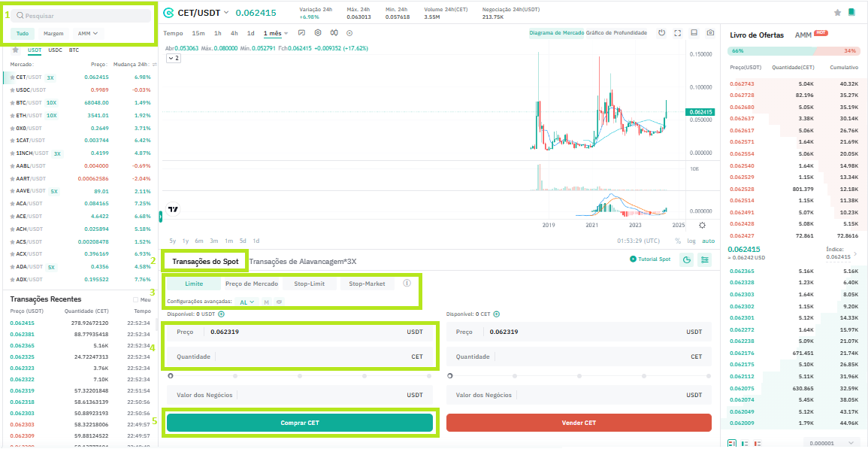Click Vender CET button

tap(579, 423)
